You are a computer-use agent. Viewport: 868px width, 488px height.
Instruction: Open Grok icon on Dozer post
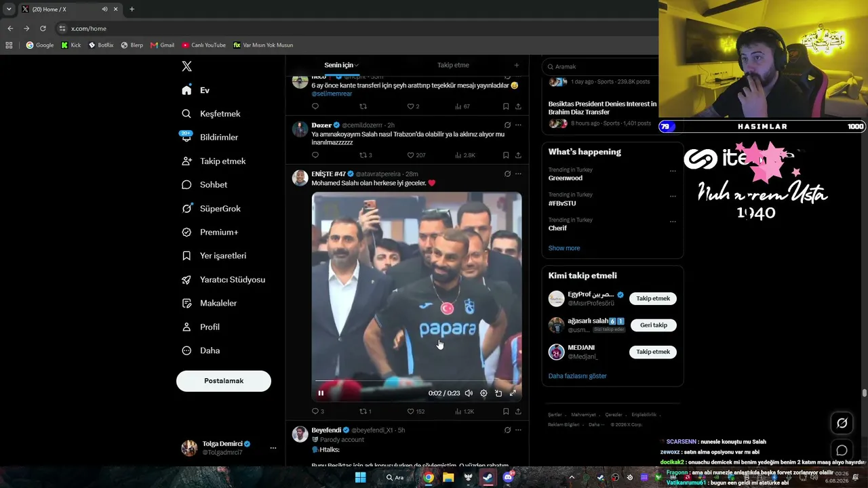tap(507, 125)
